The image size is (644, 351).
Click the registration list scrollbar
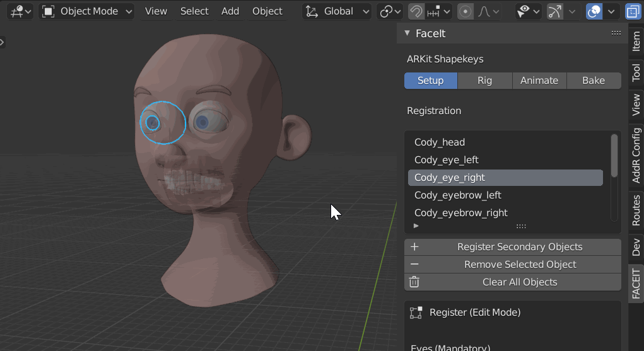click(x=614, y=156)
